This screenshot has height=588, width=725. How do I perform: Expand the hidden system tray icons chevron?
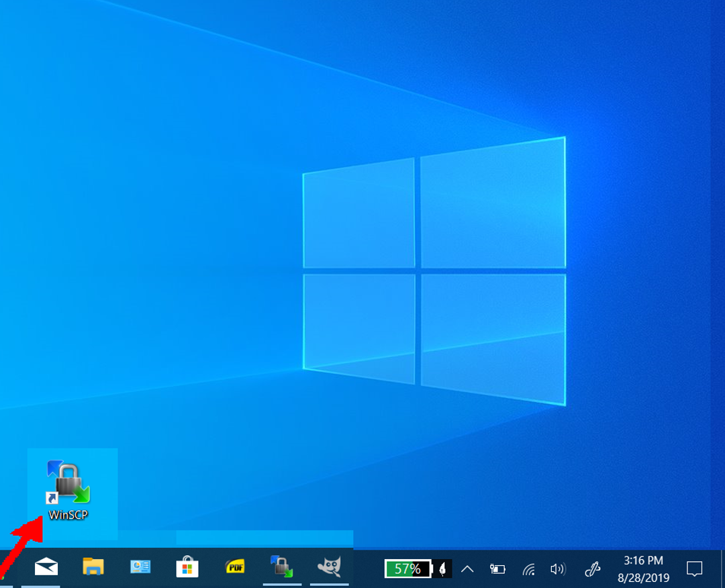pos(467,569)
